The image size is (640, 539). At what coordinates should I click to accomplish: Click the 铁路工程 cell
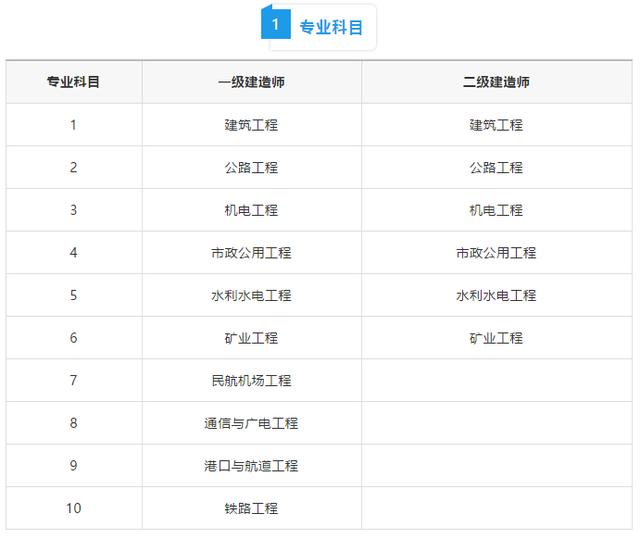tap(251, 508)
